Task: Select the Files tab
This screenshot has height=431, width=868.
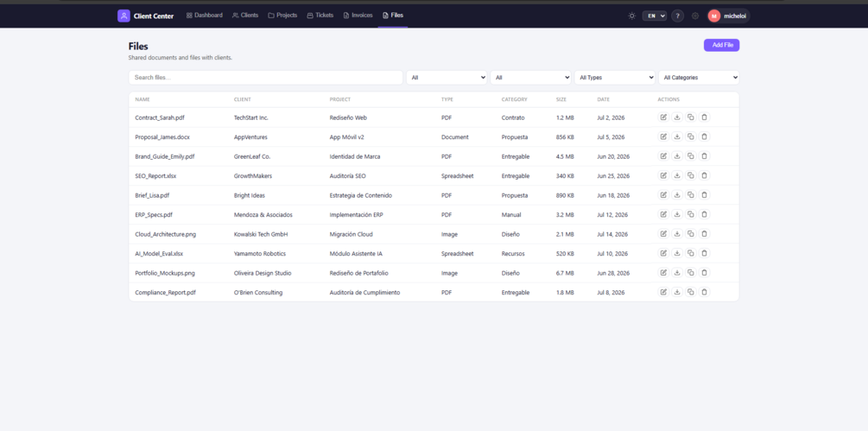Action: click(393, 16)
